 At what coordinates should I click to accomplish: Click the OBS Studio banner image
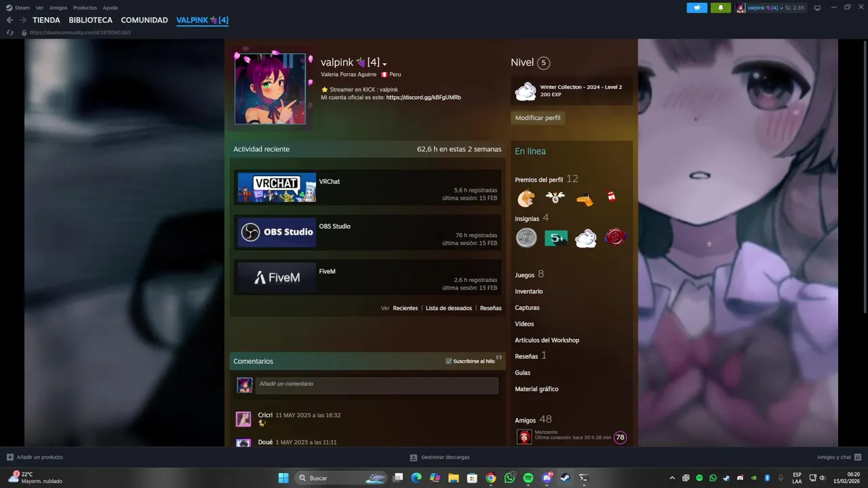[x=277, y=232]
